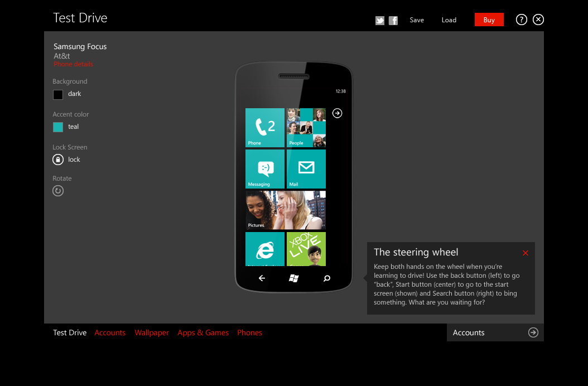Viewport: 588px width, 386px height.
Task: Click the Accounts next arrow icon
Action: [533, 332]
